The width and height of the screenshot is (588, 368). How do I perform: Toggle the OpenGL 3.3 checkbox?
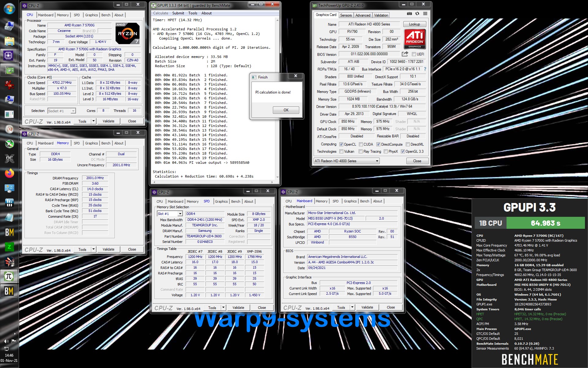(x=403, y=151)
